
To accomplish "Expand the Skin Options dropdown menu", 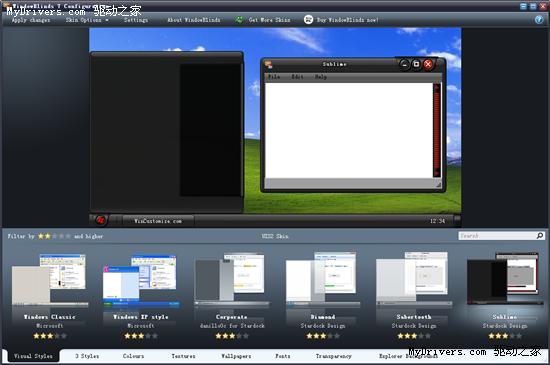I will [87, 20].
